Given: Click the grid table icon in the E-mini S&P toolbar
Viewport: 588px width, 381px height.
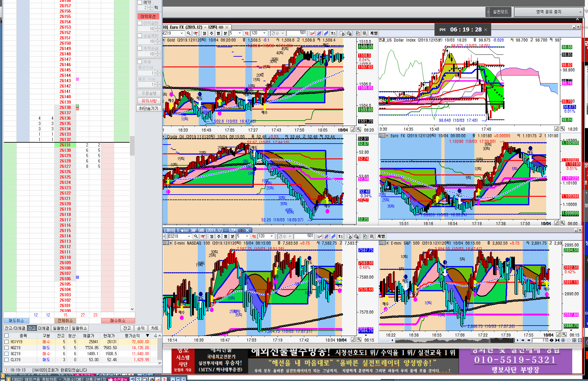Looking at the screenshot, I should (372, 236).
